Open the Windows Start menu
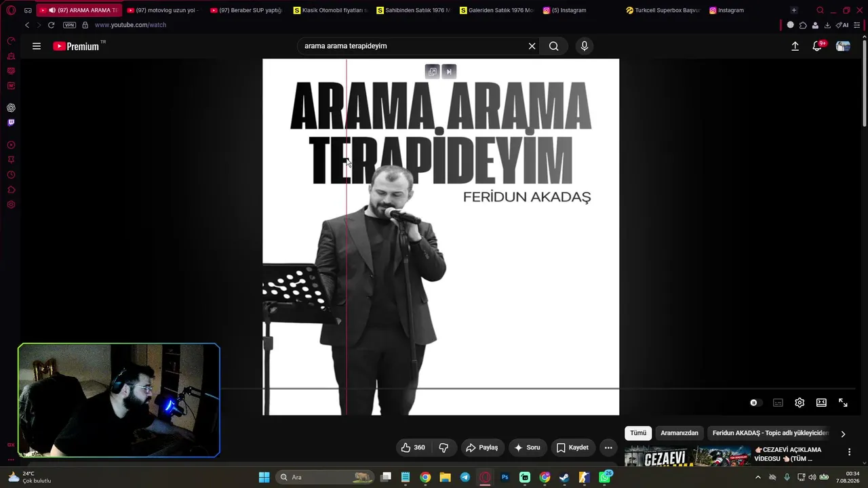The height and width of the screenshot is (488, 868). click(x=264, y=477)
